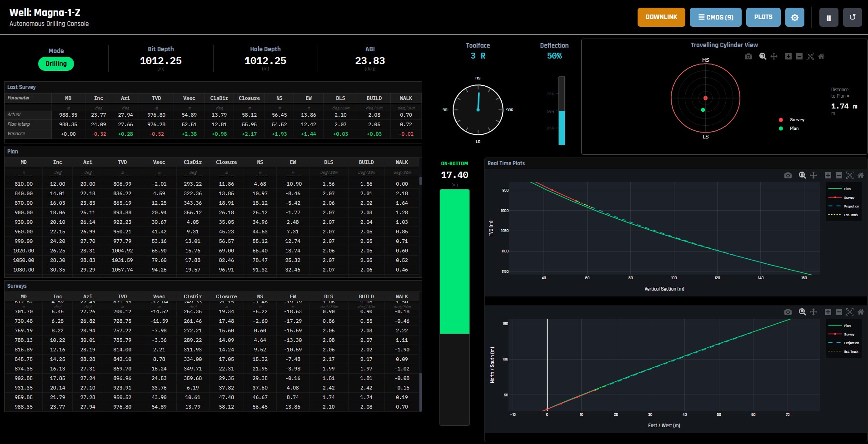Click the orange DOWNLINK button
This screenshot has width=868, height=444.
pyautogui.click(x=661, y=17)
